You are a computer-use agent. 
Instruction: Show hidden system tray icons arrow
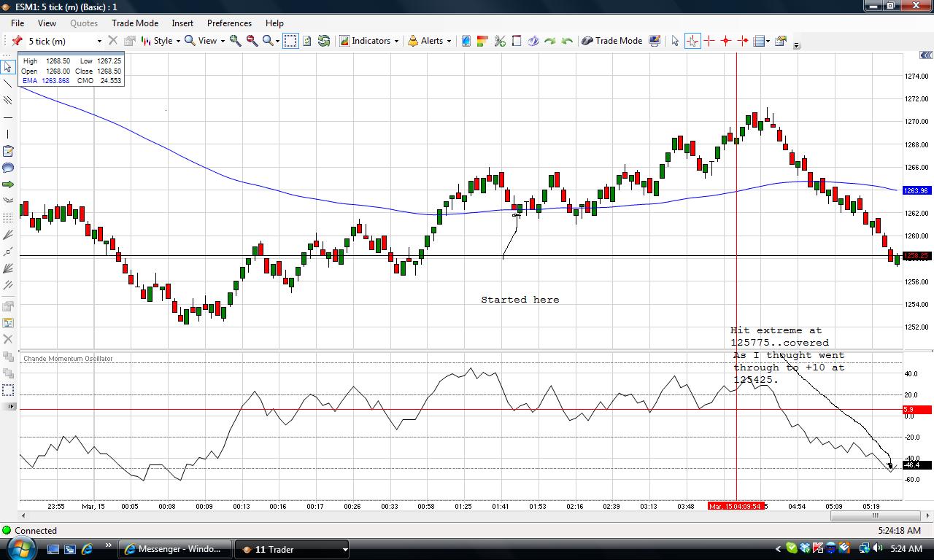[x=778, y=549]
